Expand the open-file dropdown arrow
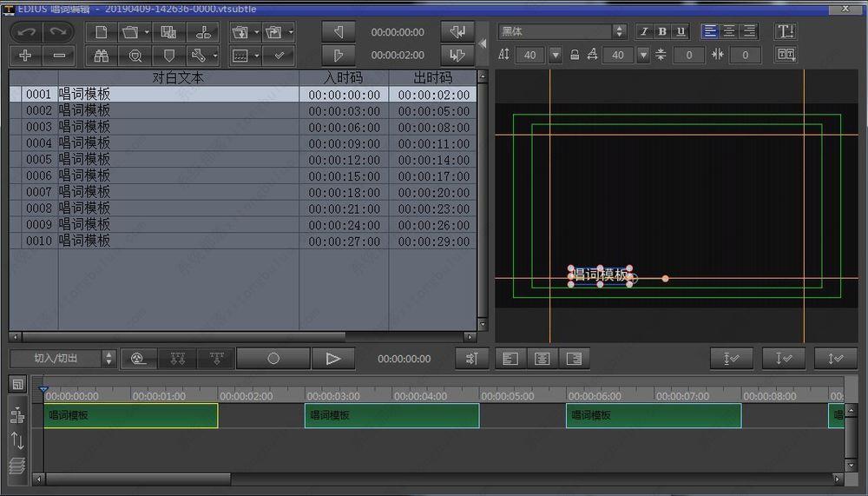Viewport: 868px width, 496px height. pyautogui.click(x=147, y=32)
